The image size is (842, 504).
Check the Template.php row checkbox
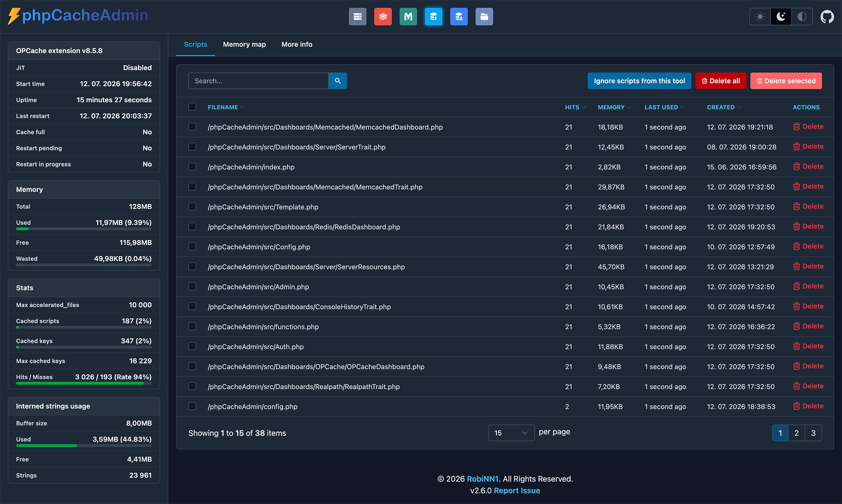pos(192,206)
